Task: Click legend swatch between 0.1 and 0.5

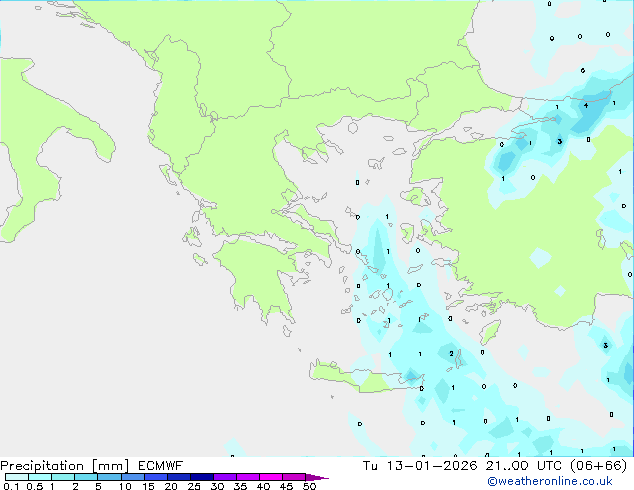Action: point(17,477)
